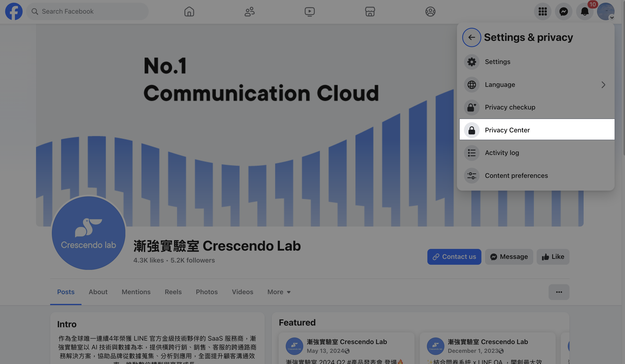Click the 5.2K followers link
This screenshot has height=364, width=625.
193,260
